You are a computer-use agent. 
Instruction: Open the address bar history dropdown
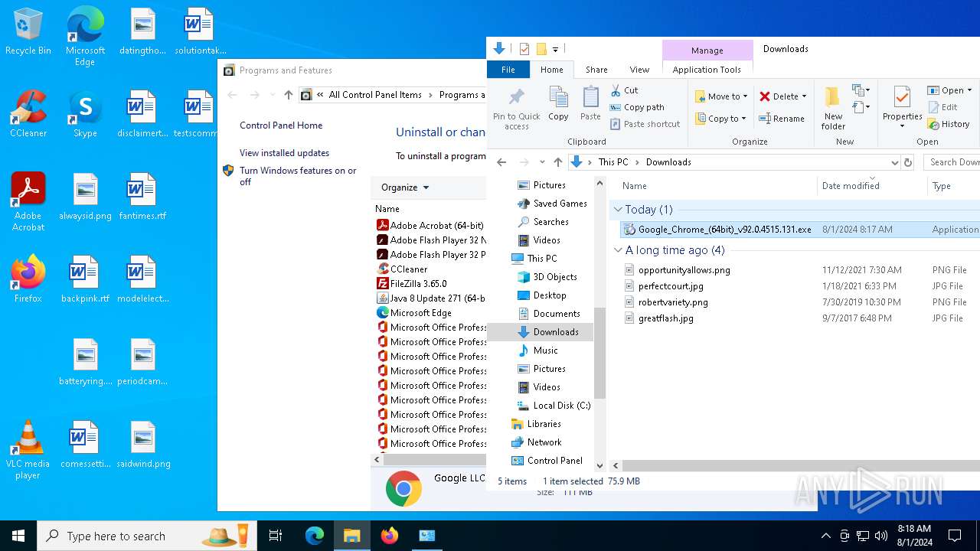pos(894,162)
